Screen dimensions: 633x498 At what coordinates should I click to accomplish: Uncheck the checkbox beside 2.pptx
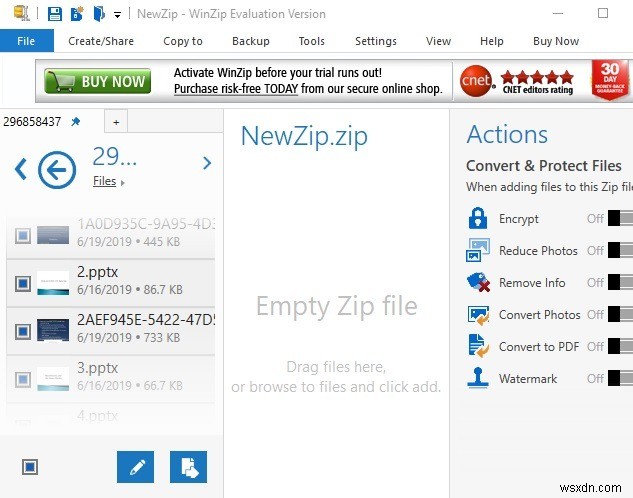tap(23, 284)
